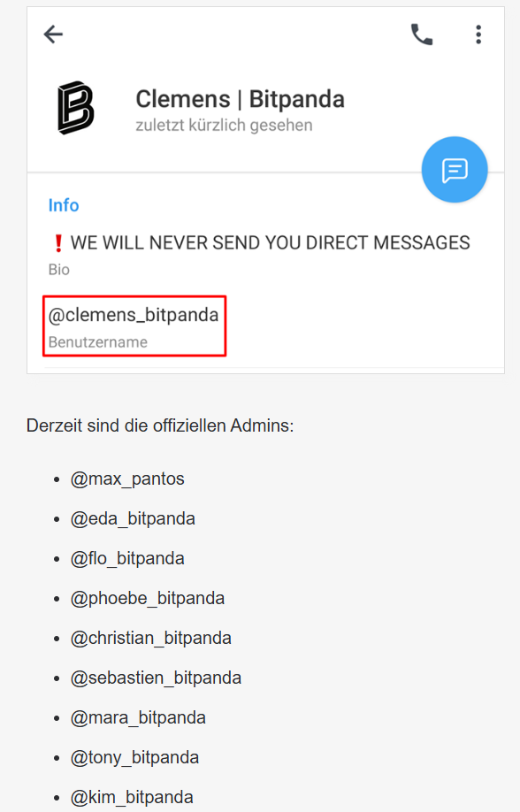Click the 'zuletzt kürzlich gesehen' status
The width and height of the screenshot is (520, 812).
[x=224, y=125]
